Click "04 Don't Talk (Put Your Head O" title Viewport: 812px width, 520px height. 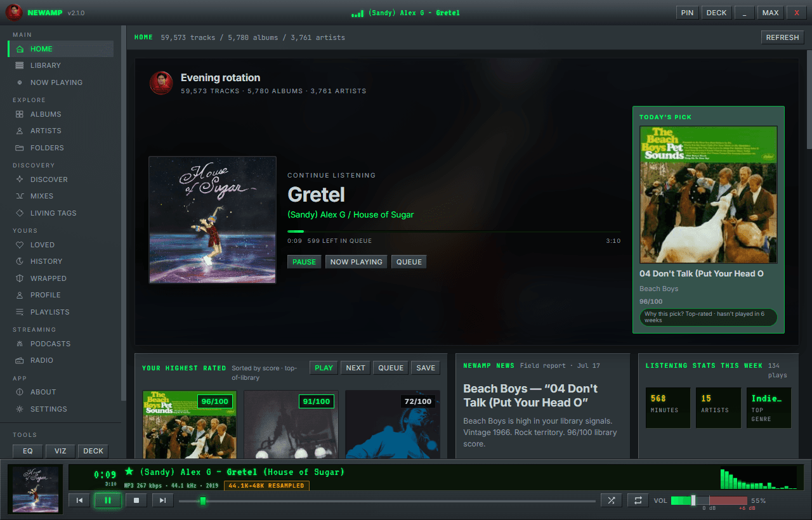pyautogui.click(x=702, y=273)
